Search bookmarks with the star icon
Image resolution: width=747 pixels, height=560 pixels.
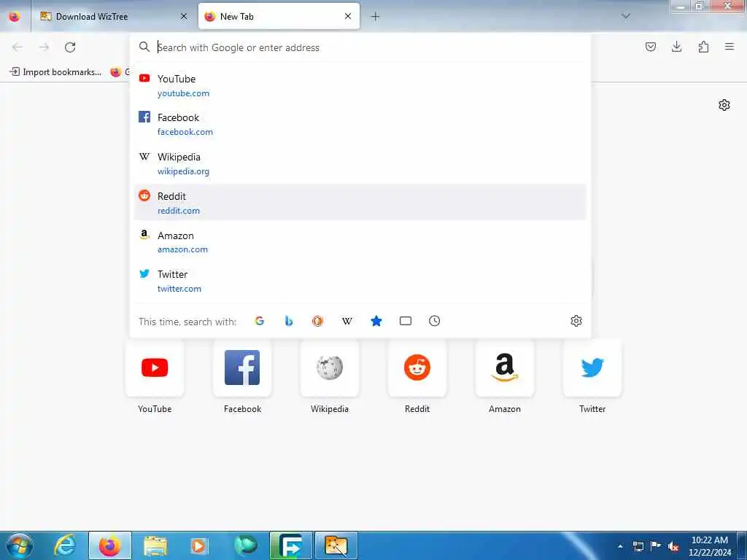click(376, 321)
